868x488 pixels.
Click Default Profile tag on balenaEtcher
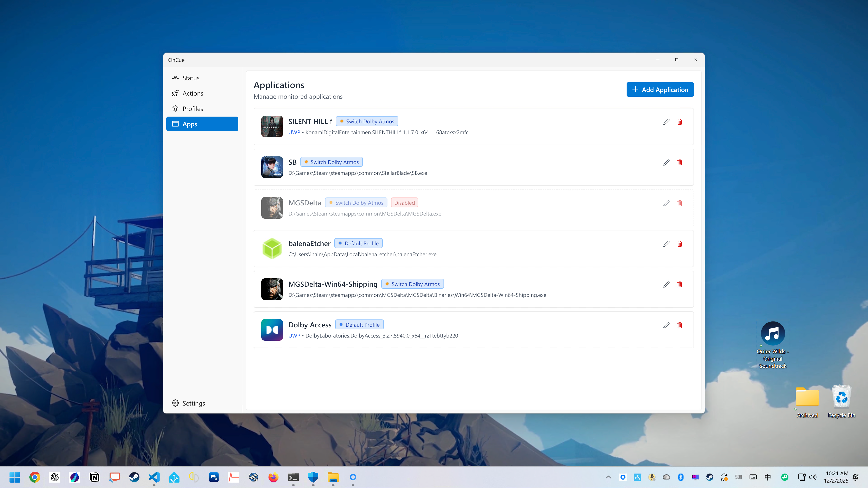(x=358, y=244)
